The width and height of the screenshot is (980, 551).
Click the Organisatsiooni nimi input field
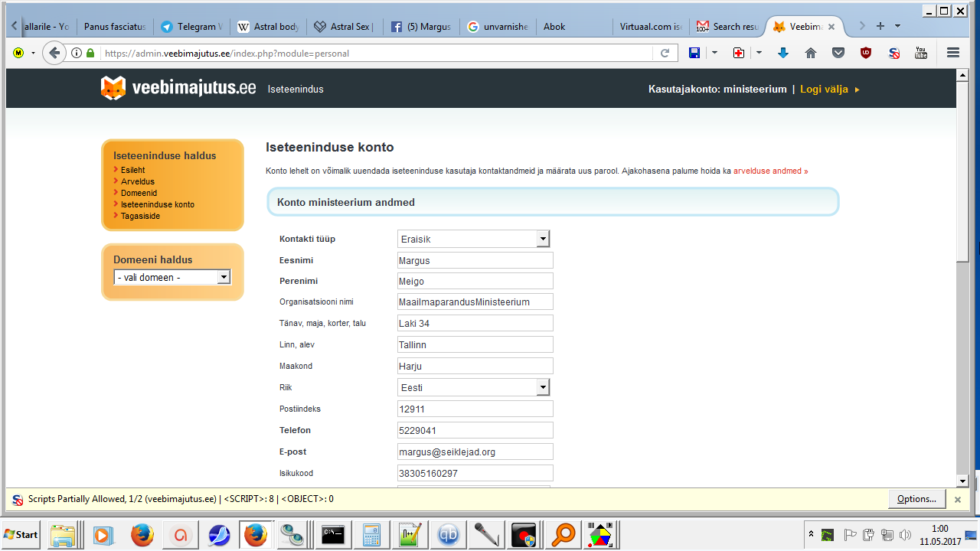(x=475, y=302)
